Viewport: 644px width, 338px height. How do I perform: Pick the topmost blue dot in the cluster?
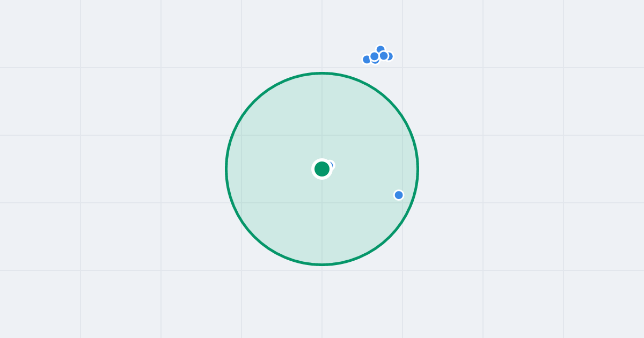(x=380, y=49)
